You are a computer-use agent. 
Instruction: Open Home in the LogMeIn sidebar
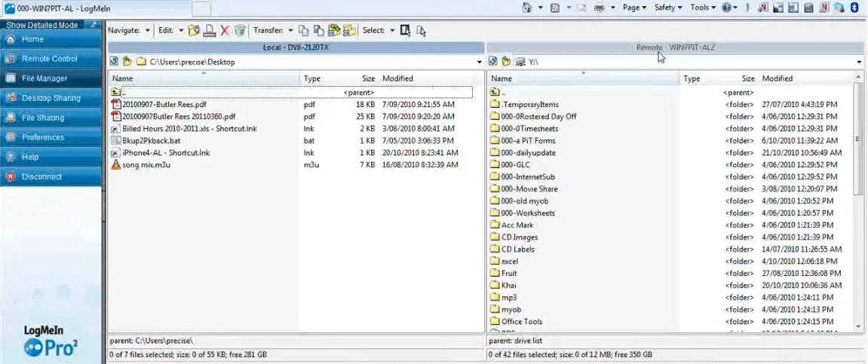(x=51, y=39)
